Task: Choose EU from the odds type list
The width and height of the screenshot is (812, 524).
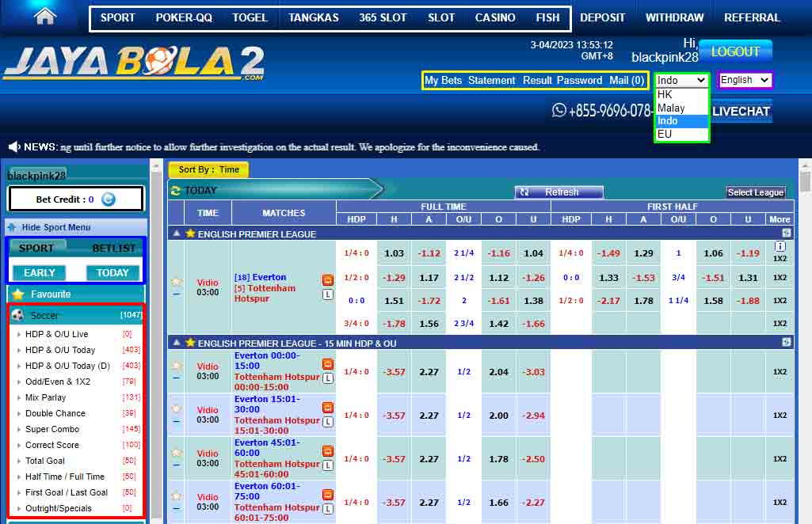Action: (x=681, y=134)
